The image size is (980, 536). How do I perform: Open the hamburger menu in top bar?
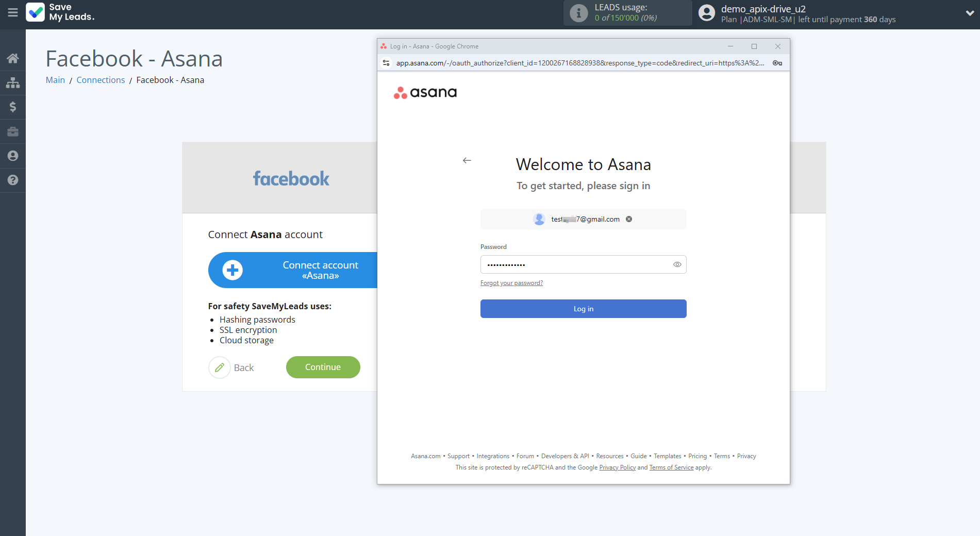pos(13,12)
